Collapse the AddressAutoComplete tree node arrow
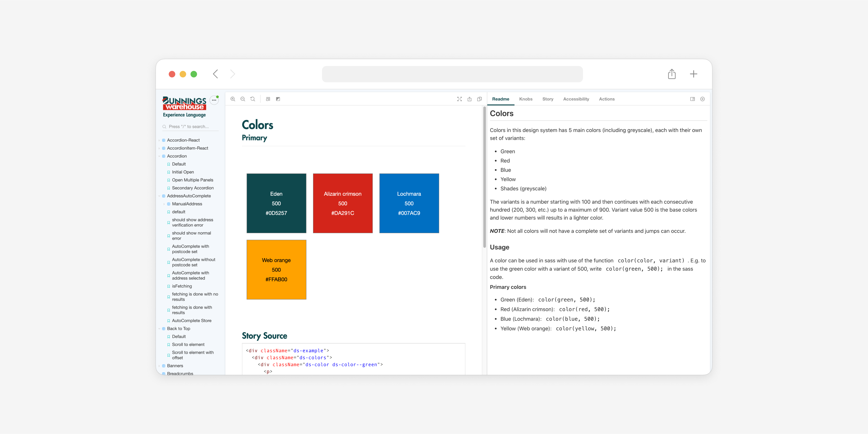The height and width of the screenshot is (434, 868). coord(159,196)
